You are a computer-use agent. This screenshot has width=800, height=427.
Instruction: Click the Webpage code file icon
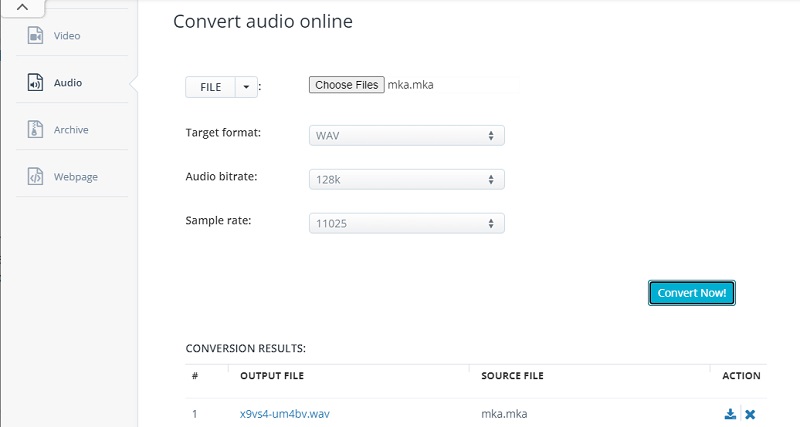[x=36, y=177]
